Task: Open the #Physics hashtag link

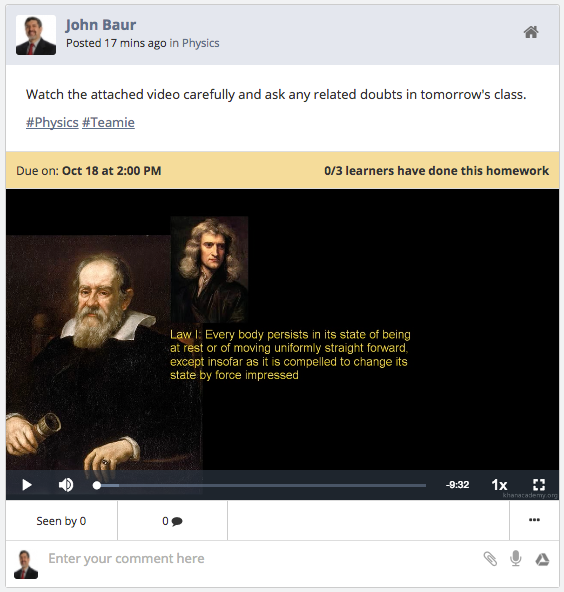Action: (52, 123)
